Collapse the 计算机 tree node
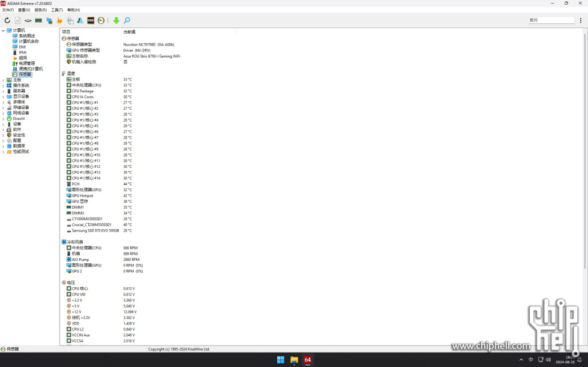 coord(4,31)
